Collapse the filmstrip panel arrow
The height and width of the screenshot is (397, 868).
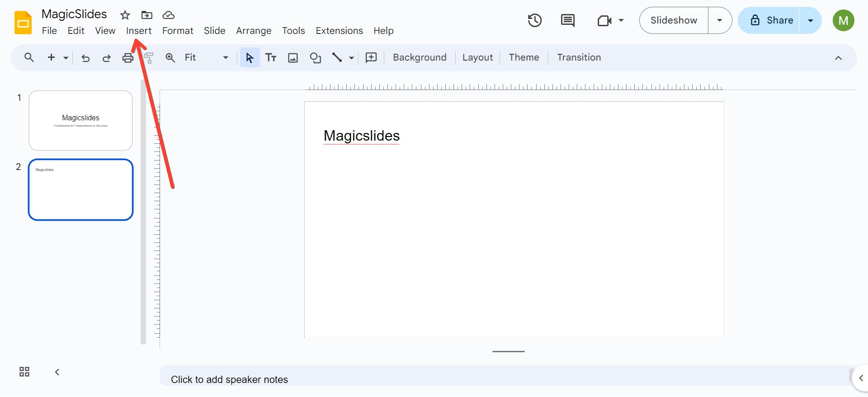57,372
